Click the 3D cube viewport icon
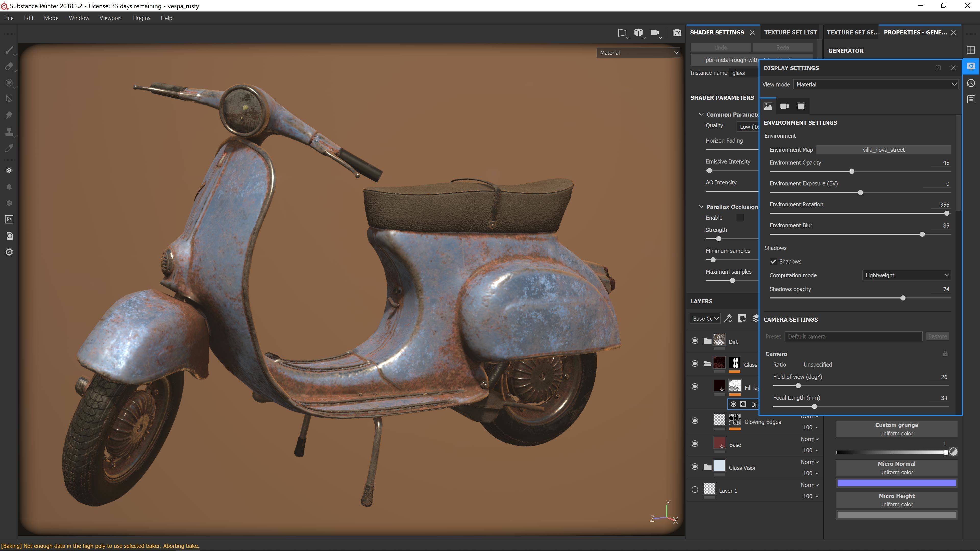The width and height of the screenshot is (980, 551). 639,33
